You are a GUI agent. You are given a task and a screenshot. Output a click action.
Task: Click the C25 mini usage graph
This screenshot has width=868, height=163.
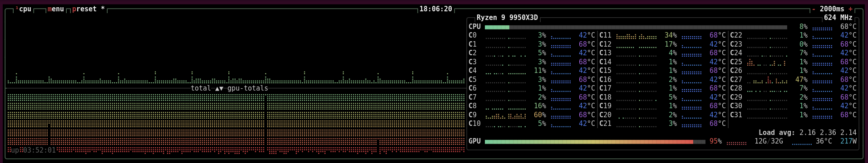(x=767, y=62)
